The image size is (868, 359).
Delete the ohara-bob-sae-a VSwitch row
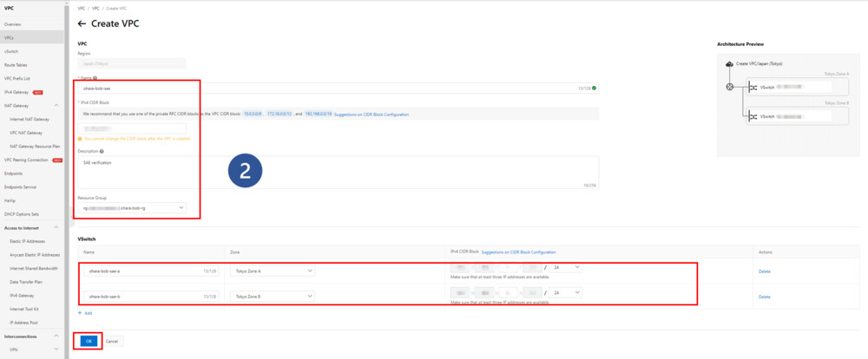click(x=765, y=271)
